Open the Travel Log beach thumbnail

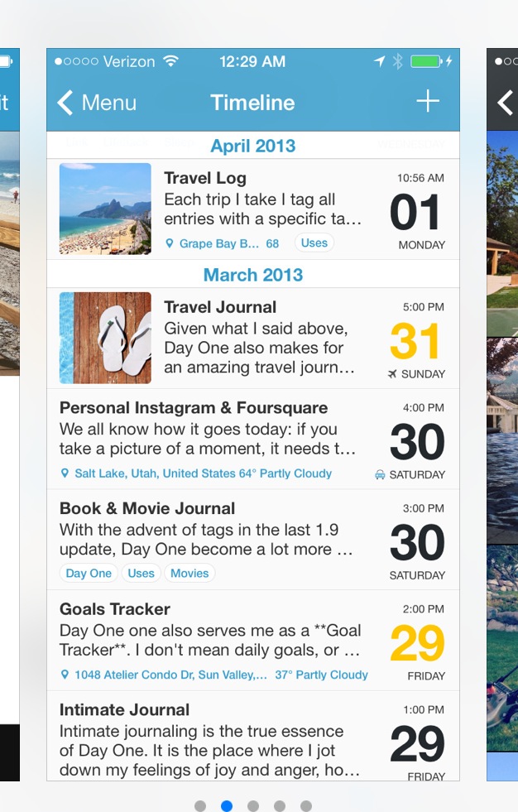tap(106, 209)
